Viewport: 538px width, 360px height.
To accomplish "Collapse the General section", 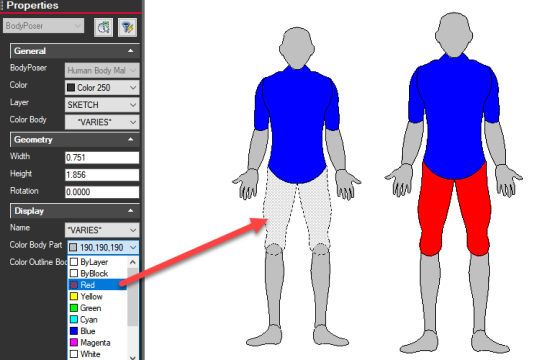I will pos(131,51).
